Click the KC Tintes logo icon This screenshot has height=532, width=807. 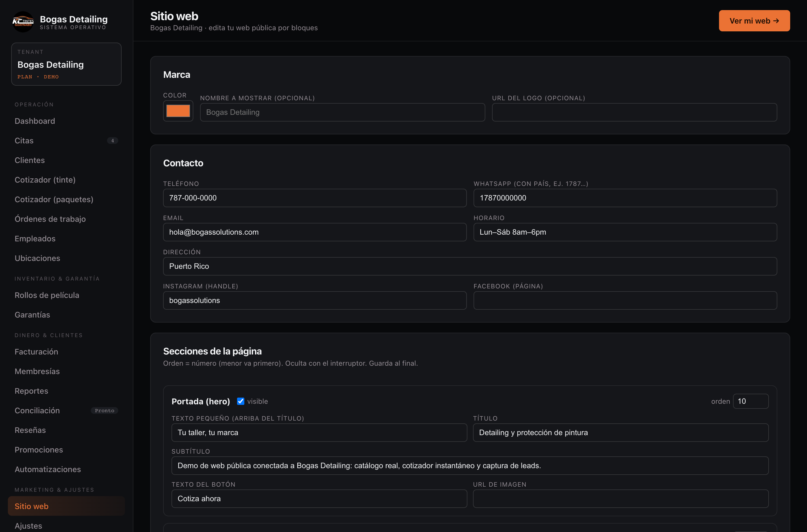pyautogui.click(x=23, y=22)
